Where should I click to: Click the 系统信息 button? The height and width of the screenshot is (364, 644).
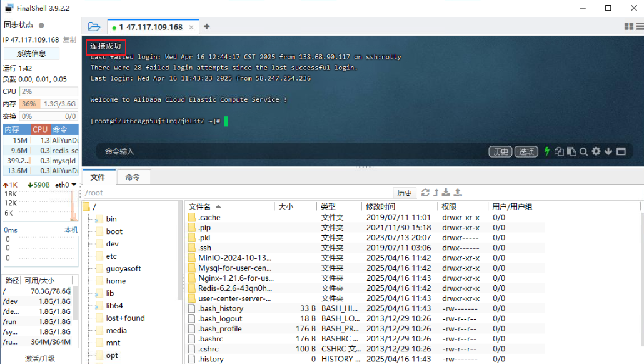click(x=31, y=53)
